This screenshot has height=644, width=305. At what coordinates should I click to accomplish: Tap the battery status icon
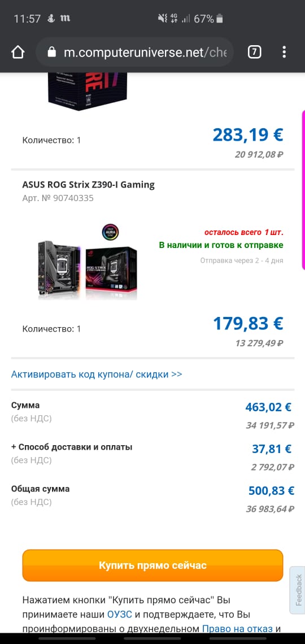[x=220, y=19]
